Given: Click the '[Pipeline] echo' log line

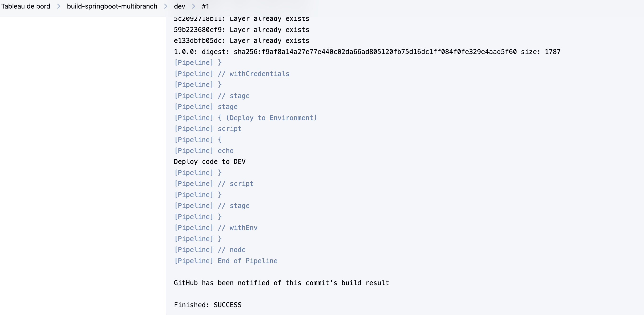Looking at the screenshot, I should [x=204, y=151].
